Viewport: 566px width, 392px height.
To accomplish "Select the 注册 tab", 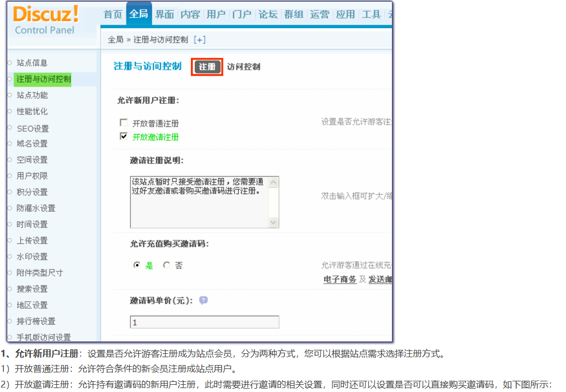I will point(207,67).
